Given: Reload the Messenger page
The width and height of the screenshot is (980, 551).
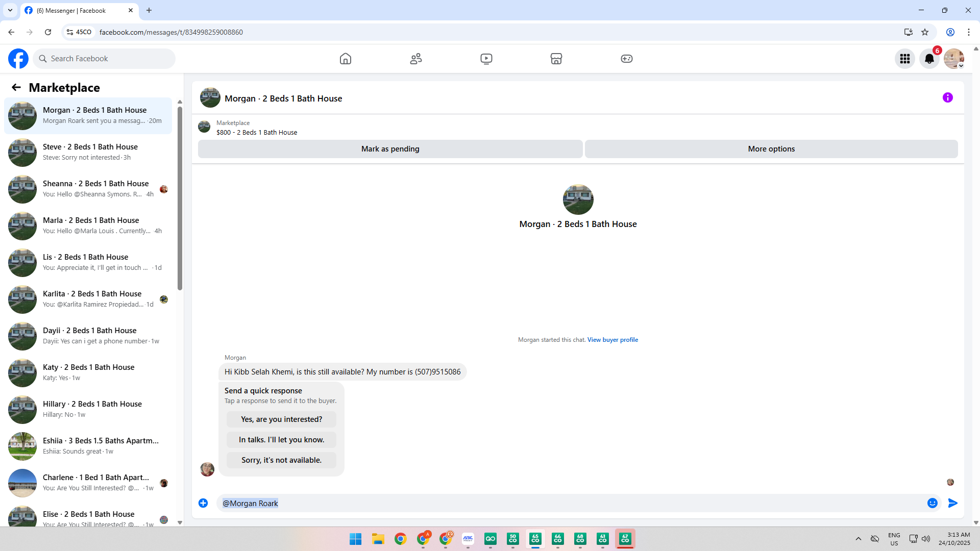Looking at the screenshot, I should pyautogui.click(x=48, y=32).
